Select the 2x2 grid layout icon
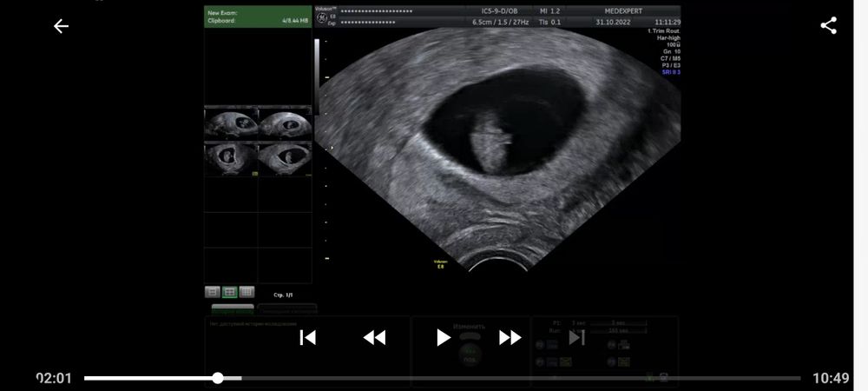 coord(230,292)
